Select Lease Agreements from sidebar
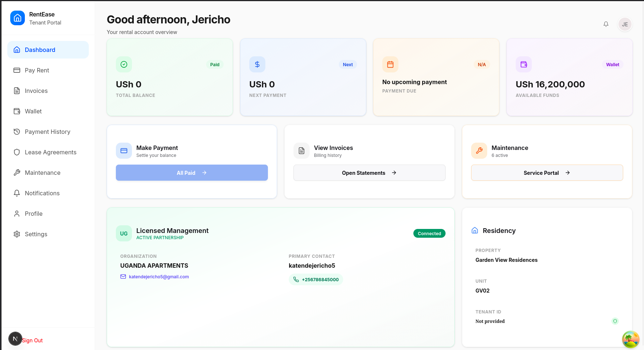644x350 pixels. pos(50,152)
